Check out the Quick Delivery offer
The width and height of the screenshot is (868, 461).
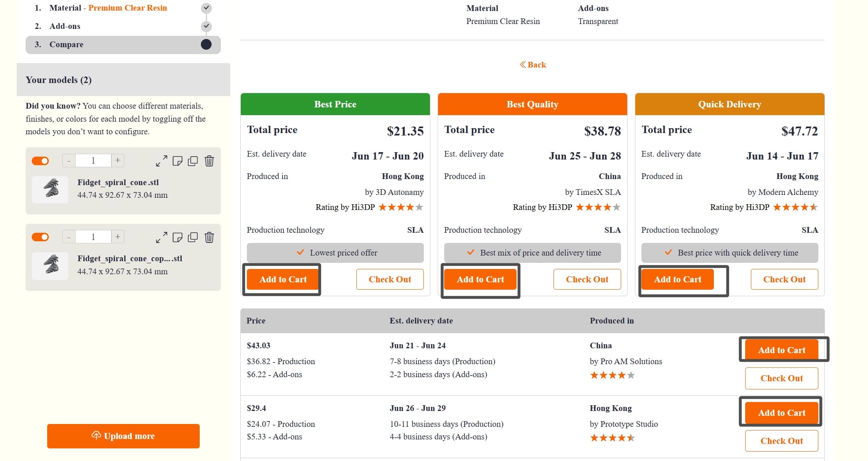click(x=784, y=279)
